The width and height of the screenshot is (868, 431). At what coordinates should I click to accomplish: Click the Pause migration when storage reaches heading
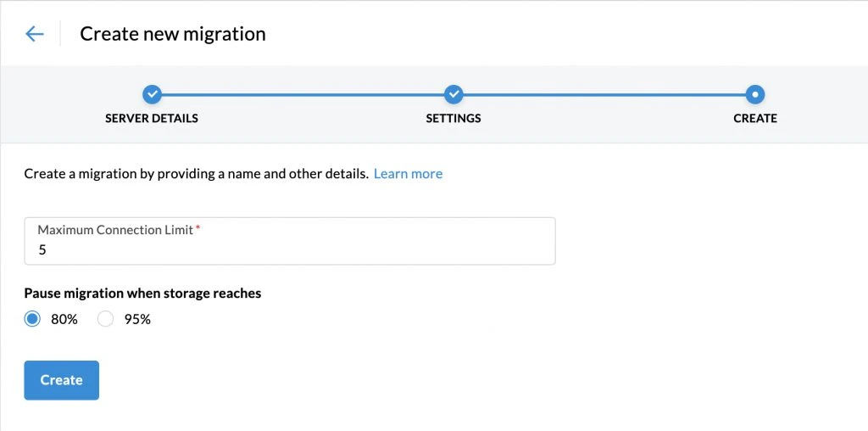[142, 294]
